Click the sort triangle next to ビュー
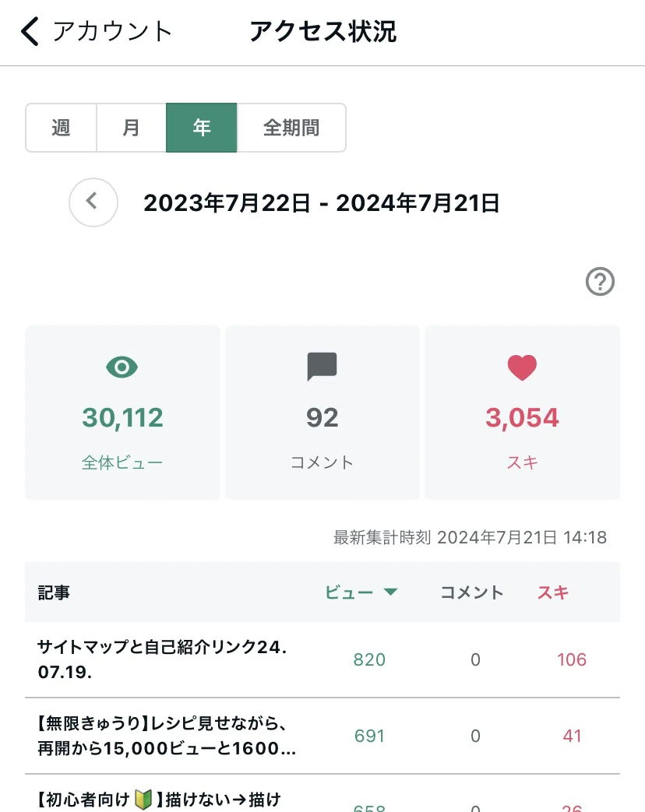Screen dimensions: 645x812 point(390,592)
